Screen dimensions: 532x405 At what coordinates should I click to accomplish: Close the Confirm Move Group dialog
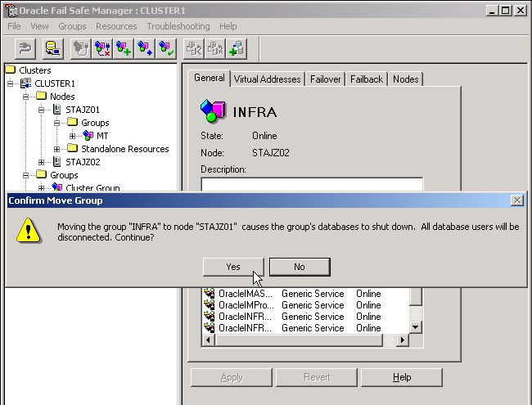[x=516, y=200]
